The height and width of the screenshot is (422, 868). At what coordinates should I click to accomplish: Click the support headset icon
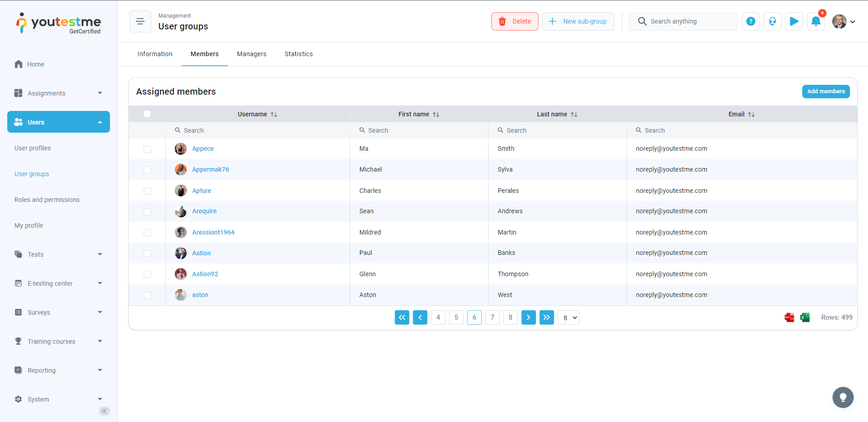[x=772, y=21]
